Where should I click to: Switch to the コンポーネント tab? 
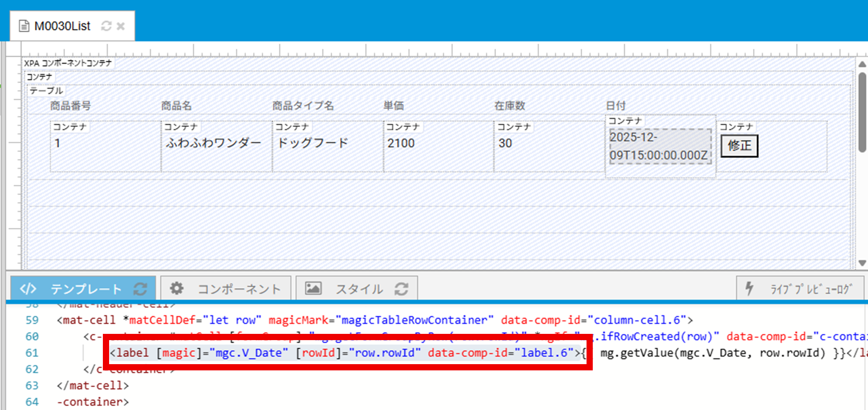tap(239, 289)
